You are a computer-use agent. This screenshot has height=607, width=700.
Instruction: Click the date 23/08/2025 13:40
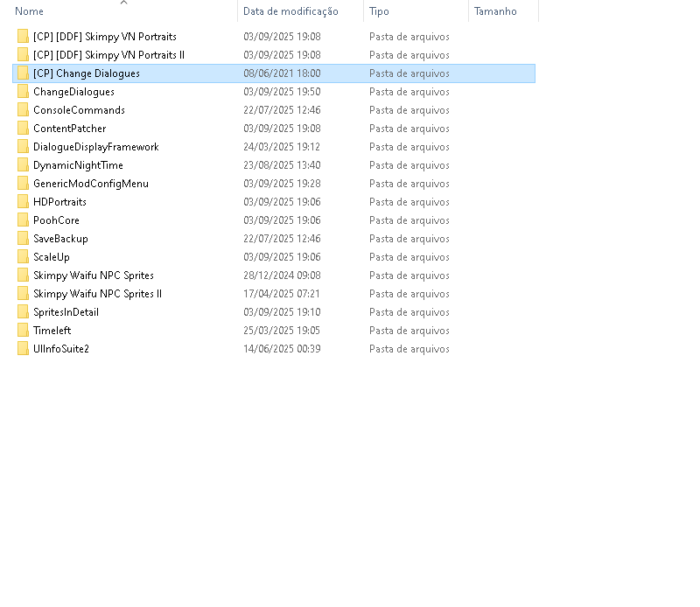pos(282,165)
